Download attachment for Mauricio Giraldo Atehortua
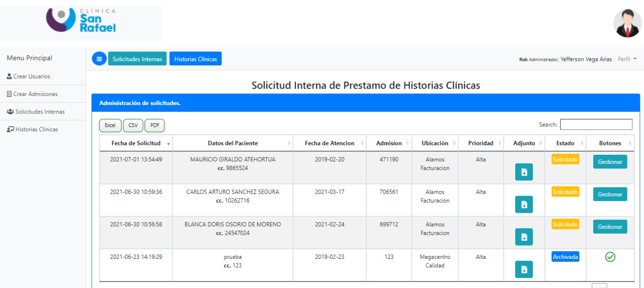This screenshot has height=288, width=644. [x=524, y=172]
